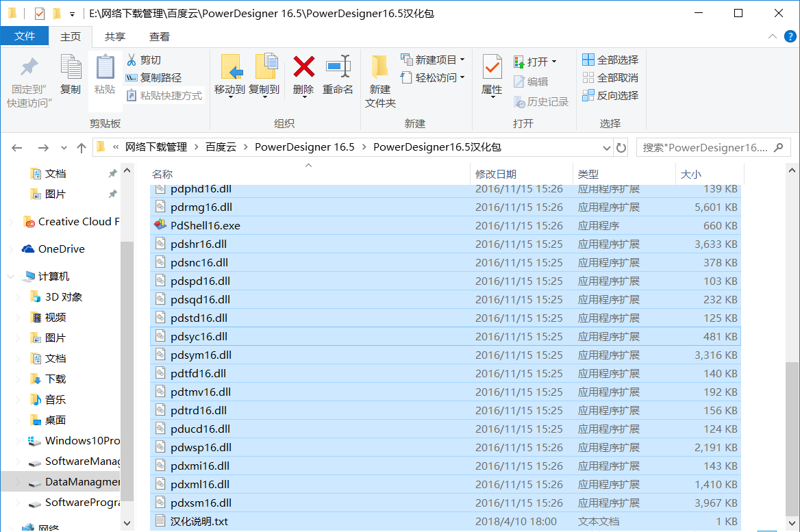Select the pdrmg16.dll file
Screen dimensions: 800x532
445,207
